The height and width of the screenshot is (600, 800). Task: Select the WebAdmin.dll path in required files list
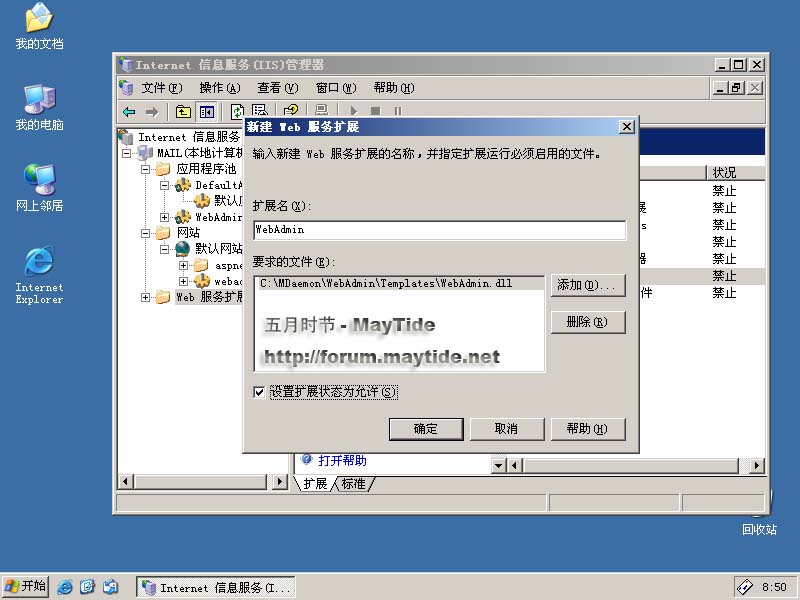399,283
